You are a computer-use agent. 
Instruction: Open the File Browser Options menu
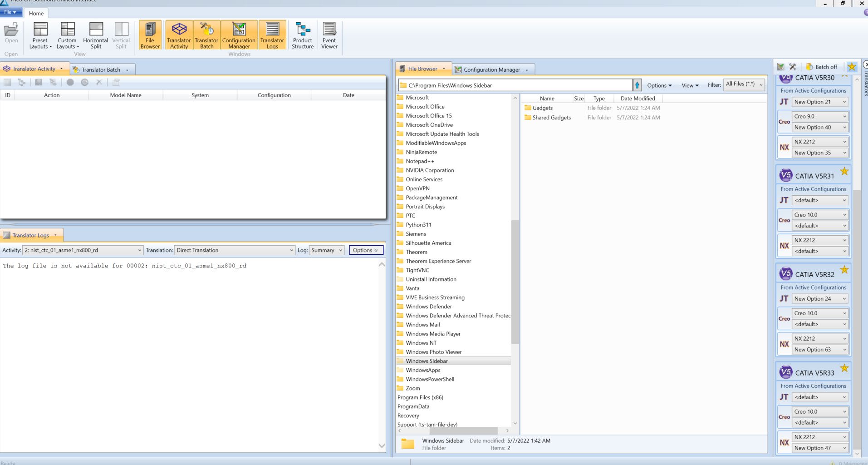click(x=659, y=85)
